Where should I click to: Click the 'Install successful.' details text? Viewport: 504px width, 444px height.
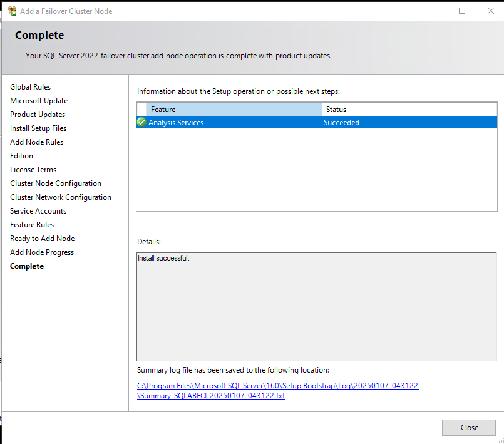[163, 258]
